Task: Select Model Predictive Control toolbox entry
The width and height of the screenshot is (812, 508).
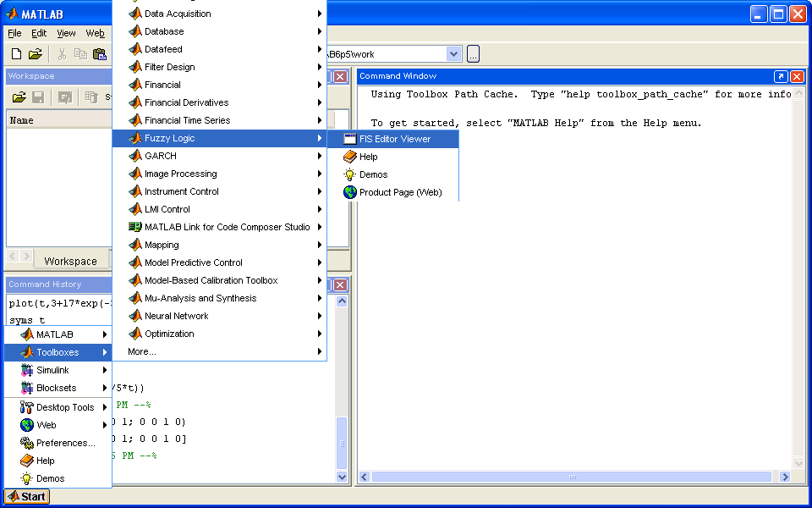Action: 220,262
